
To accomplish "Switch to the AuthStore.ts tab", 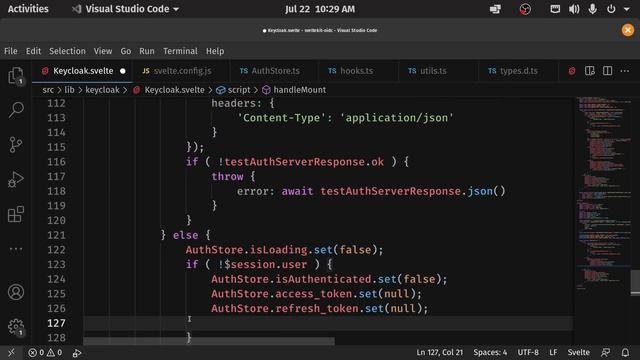I will [x=276, y=71].
